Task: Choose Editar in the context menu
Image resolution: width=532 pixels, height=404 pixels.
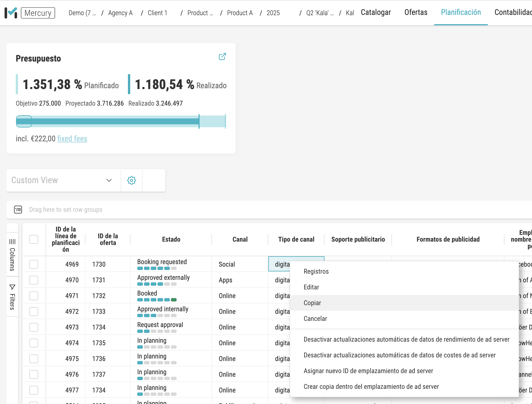Action: 404,287
